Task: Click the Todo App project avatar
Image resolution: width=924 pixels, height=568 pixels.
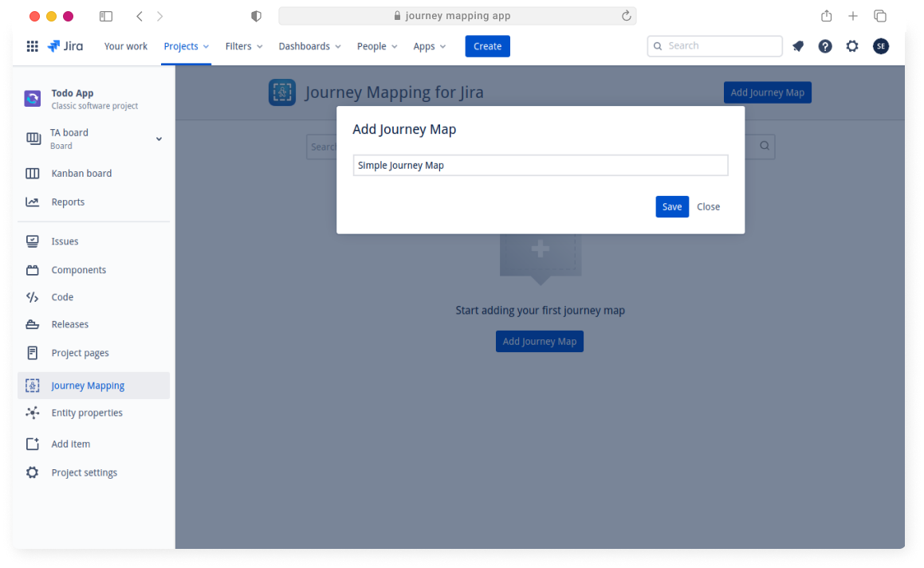Action: coord(33,98)
